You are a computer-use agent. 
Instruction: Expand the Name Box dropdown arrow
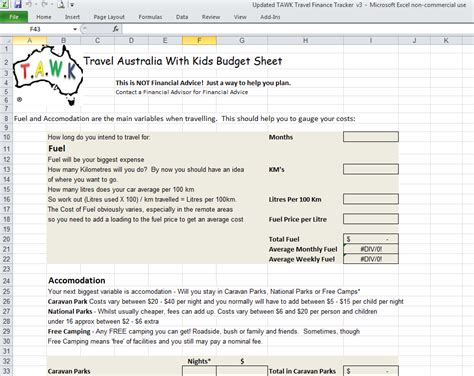pyautogui.click(x=75, y=29)
